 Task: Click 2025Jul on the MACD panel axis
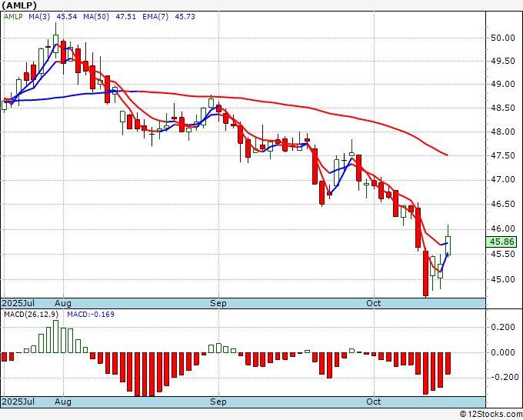click(x=18, y=402)
